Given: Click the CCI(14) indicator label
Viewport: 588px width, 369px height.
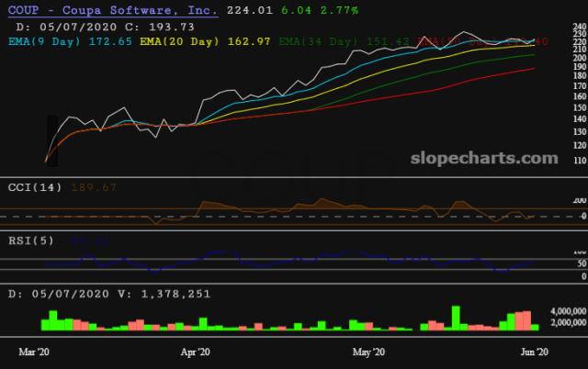Looking at the screenshot, I should pyautogui.click(x=35, y=187).
